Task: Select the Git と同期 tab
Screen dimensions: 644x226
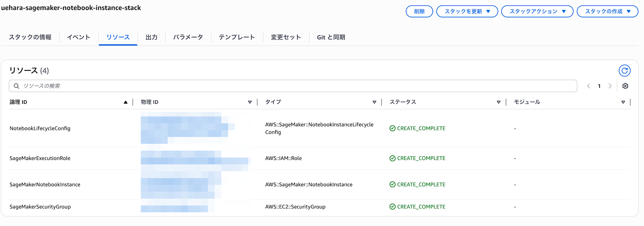Action: [x=331, y=37]
